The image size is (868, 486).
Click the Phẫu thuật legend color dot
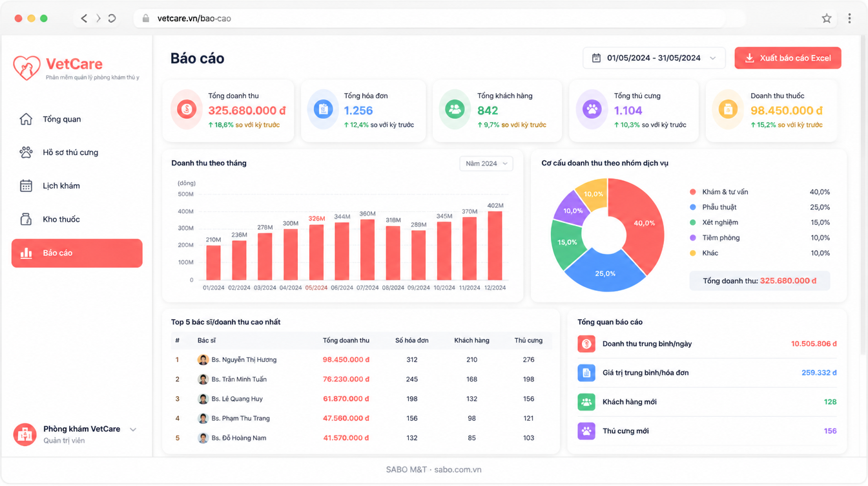click(x=693, y=207)
